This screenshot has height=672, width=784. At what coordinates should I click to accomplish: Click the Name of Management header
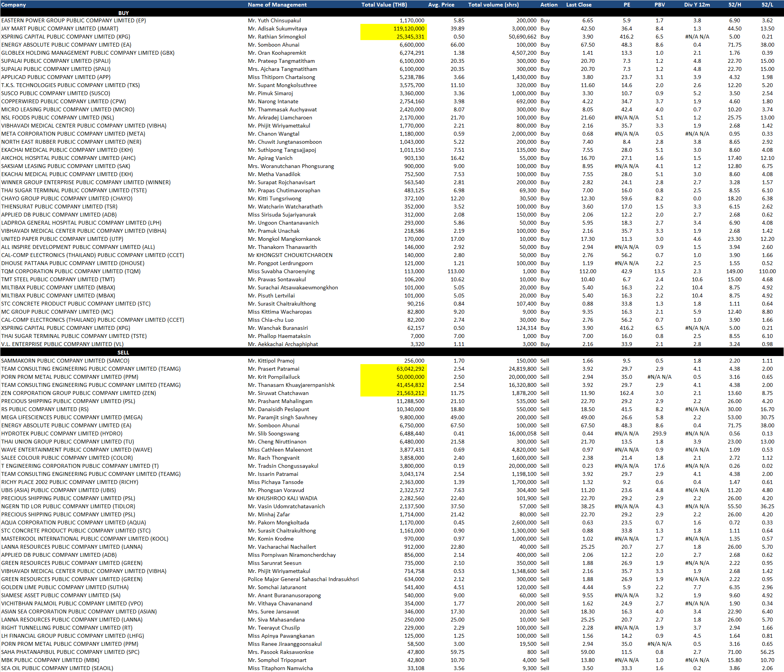point(277,5)
